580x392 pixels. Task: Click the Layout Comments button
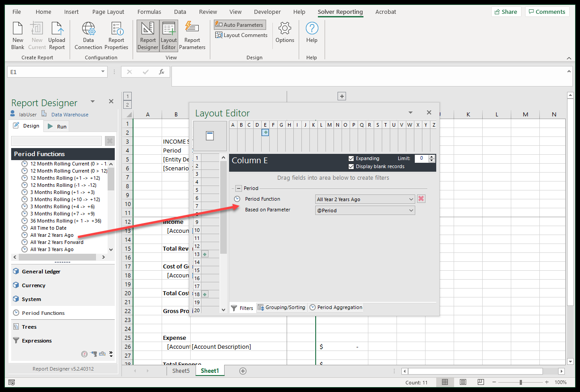pyautogui.click(x=241, y=35)
